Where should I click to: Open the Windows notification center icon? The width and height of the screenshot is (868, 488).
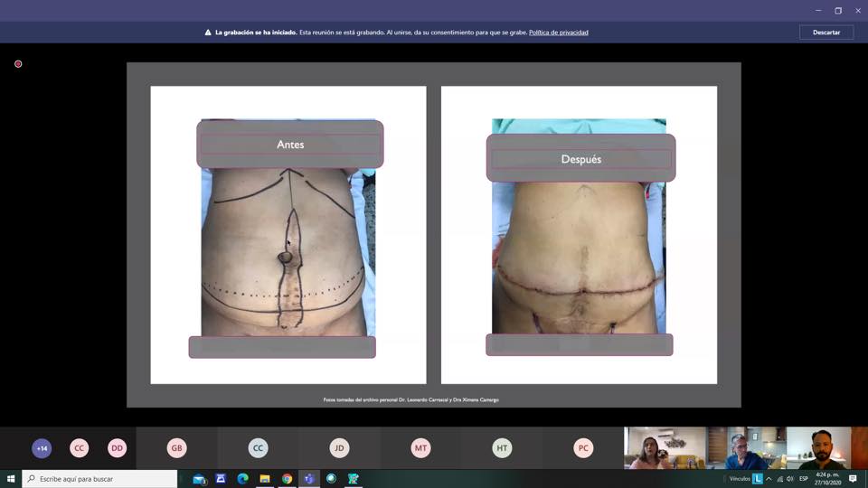(853, 479)
